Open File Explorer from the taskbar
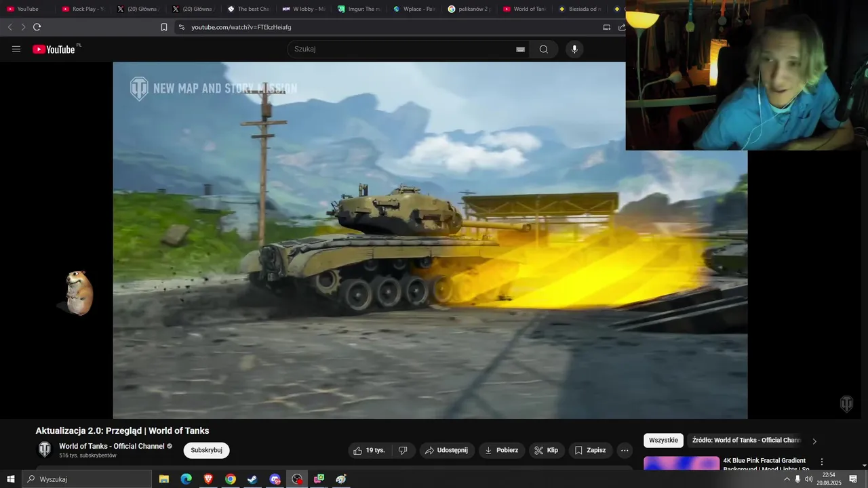Image resolution: width=868 pixels, height=488 pixels. click(x=164, y=479)
